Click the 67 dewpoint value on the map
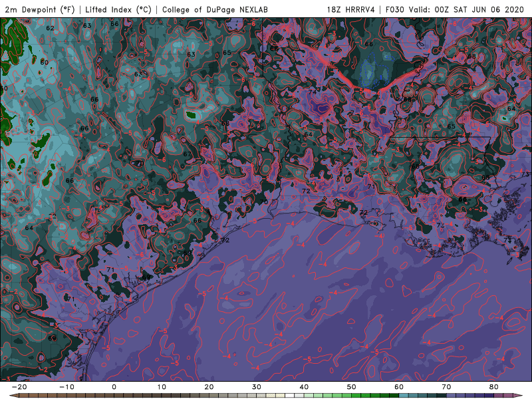 188,154
